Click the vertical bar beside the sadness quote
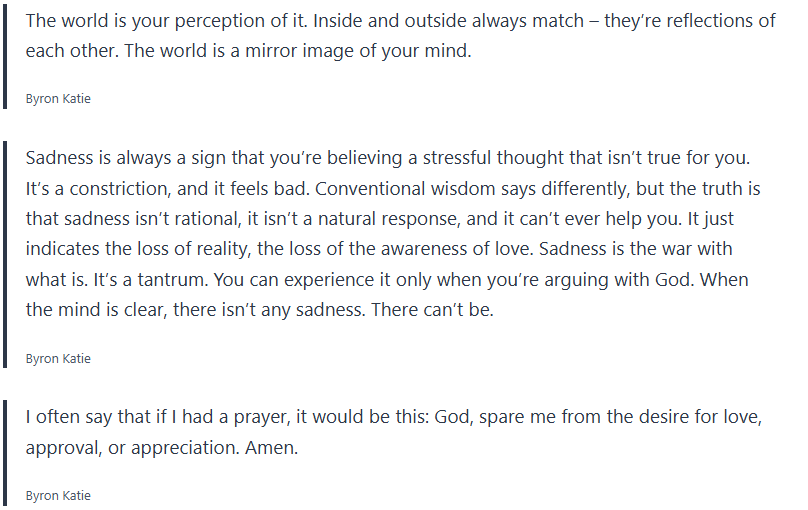The image size is (808, 510). tap(5, 250)
